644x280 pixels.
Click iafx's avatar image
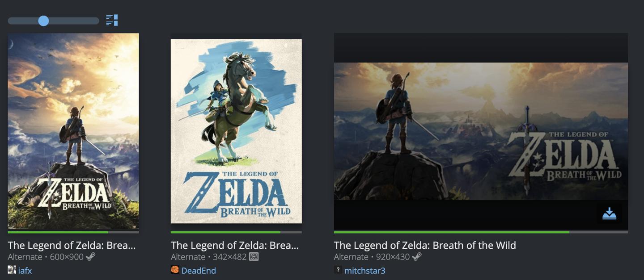[12, 270]
